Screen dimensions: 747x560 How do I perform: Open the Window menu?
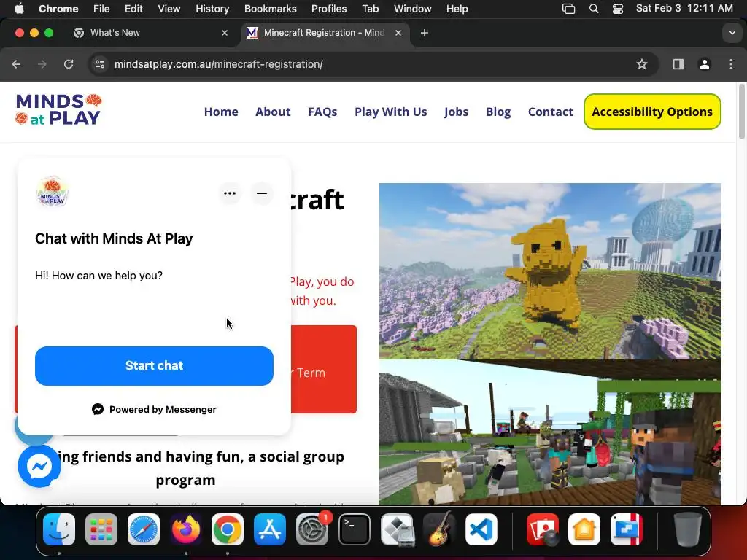pyautogui.click(x=413, y=9)
